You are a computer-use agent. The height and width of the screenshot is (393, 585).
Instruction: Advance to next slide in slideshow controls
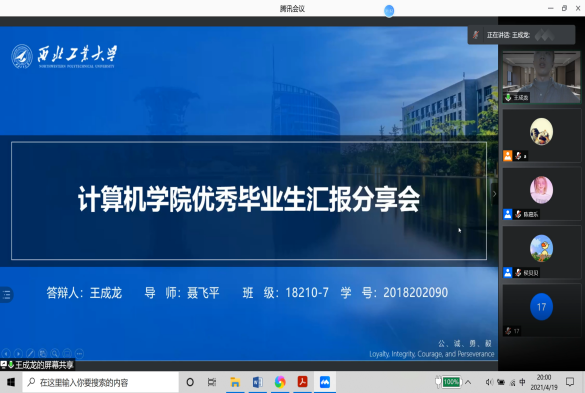click(18, 353)
